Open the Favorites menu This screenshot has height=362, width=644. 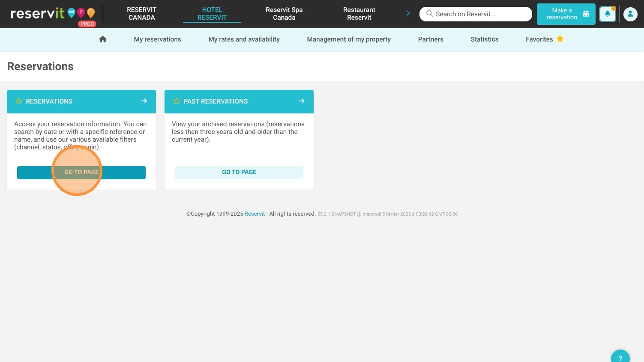(x=544, y=39)
